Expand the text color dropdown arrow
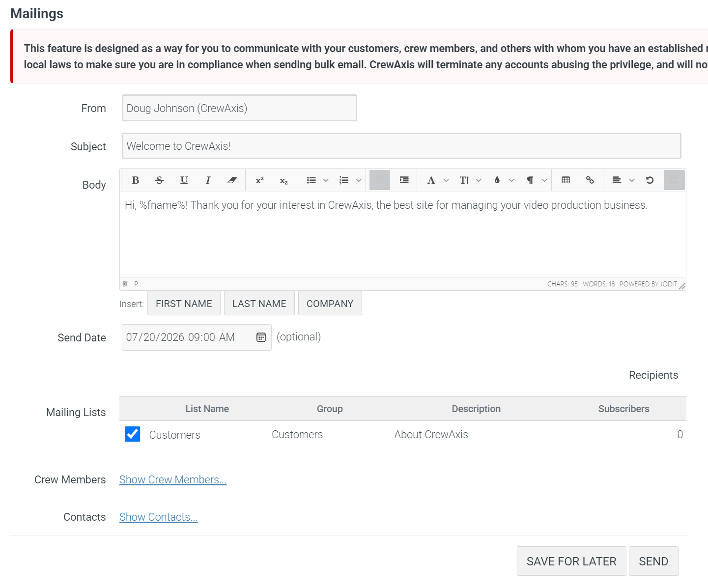708x588 pixels. coord(511,180)
